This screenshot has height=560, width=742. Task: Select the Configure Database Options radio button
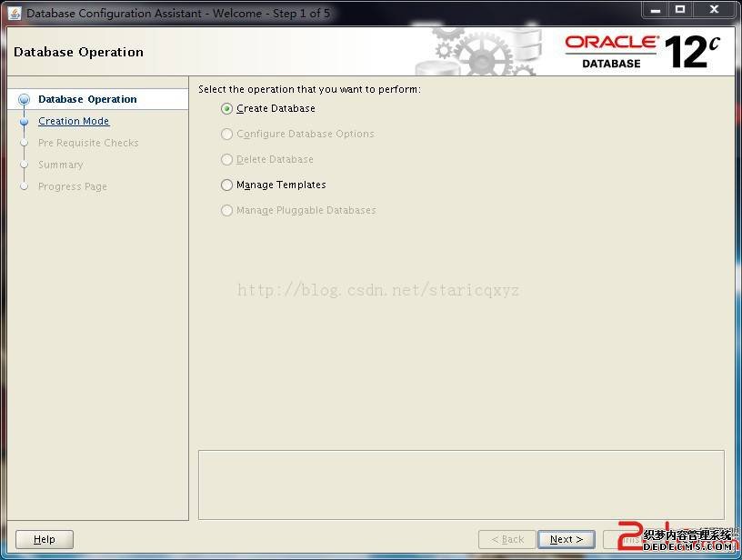point(227,134)
